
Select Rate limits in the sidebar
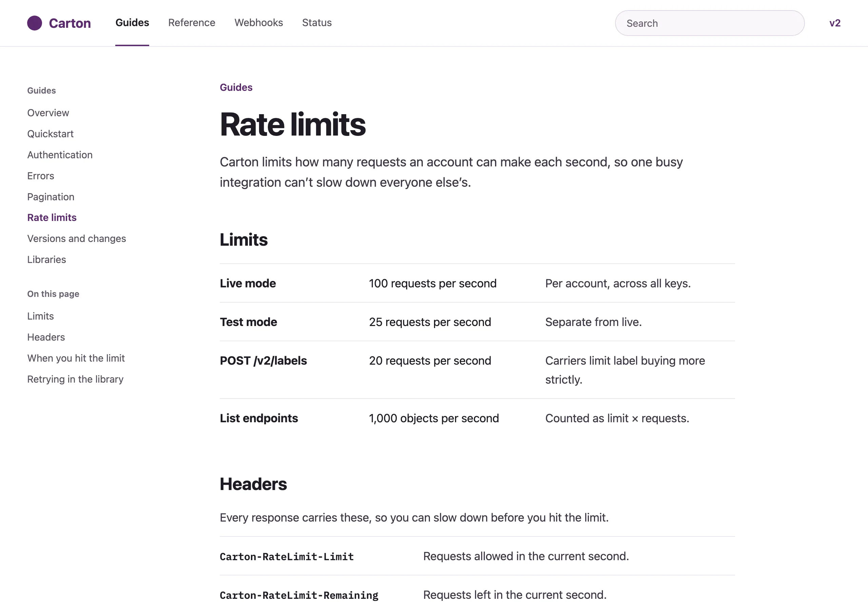coord(52,217)
